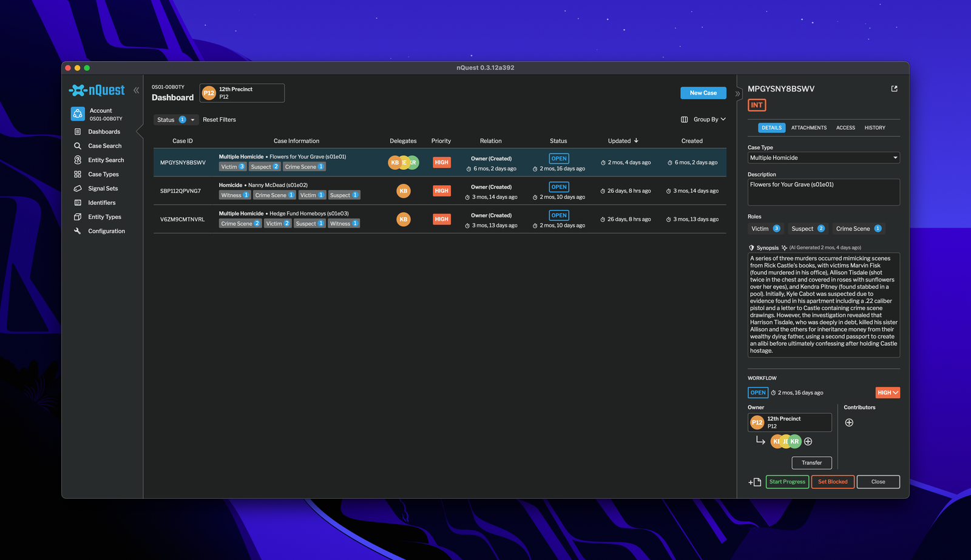Screen dimensions: 971x560
Task: Switch to the Details tab
Action: 771,128
